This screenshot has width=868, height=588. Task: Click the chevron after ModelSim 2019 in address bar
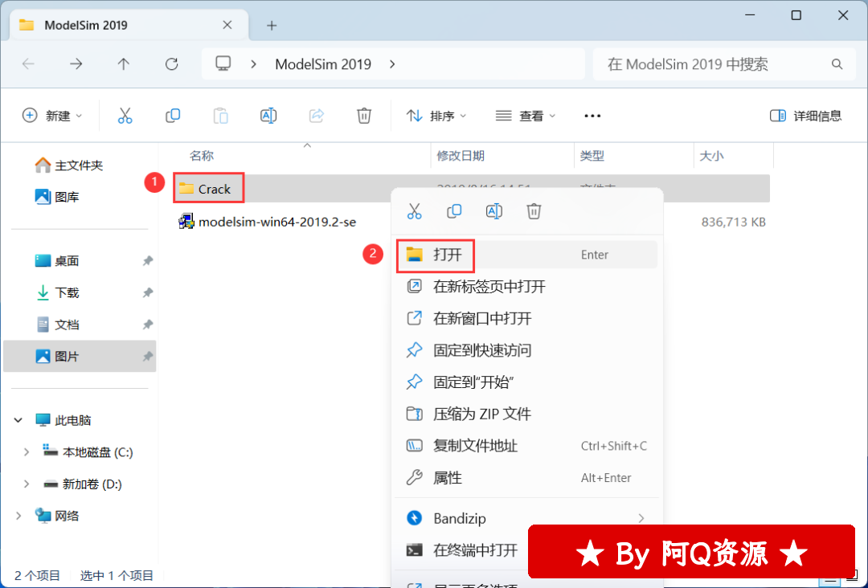tap(392, 64)
